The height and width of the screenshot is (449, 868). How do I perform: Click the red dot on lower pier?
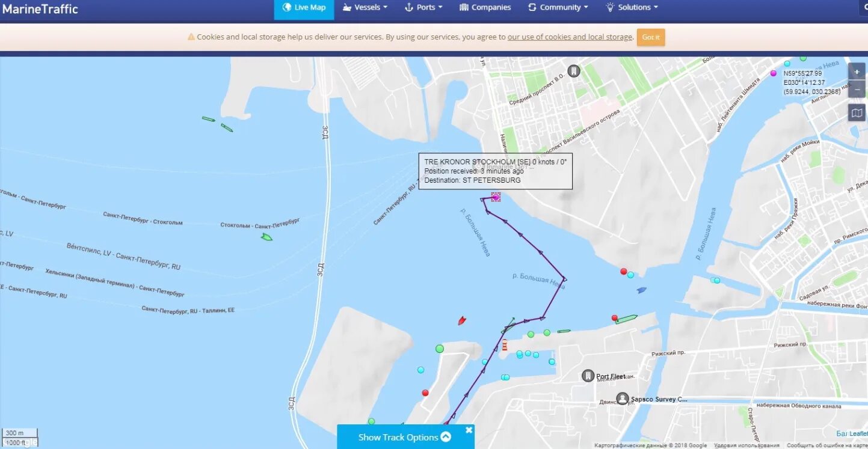pos(425,393)
